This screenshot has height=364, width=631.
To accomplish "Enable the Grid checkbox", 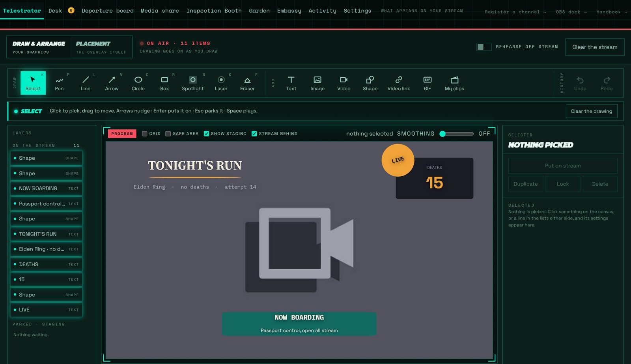I will (x=145, y=134).
